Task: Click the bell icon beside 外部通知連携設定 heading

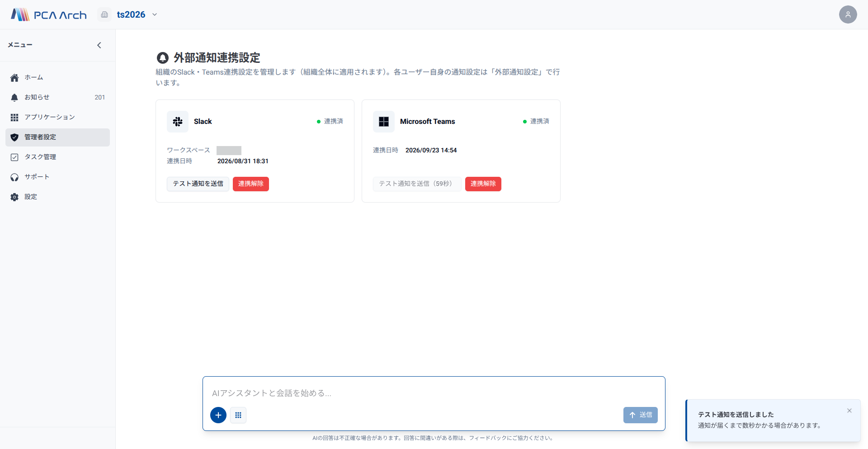Action: coord(162,58)
